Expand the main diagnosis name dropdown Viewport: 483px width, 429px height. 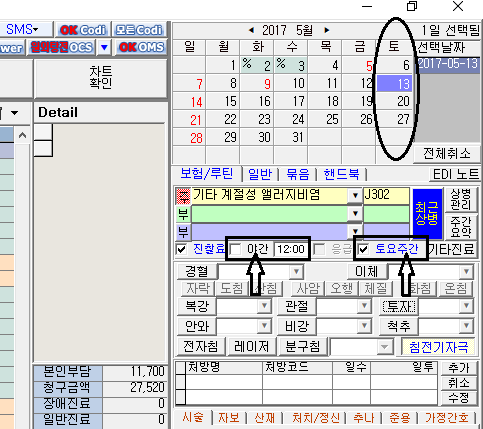355,195
